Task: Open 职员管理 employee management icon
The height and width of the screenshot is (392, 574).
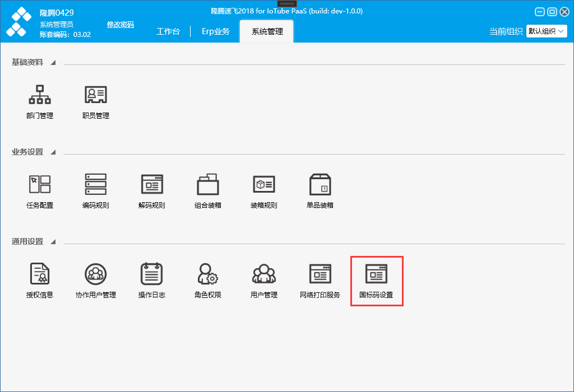Action: [x=96, y=95]
